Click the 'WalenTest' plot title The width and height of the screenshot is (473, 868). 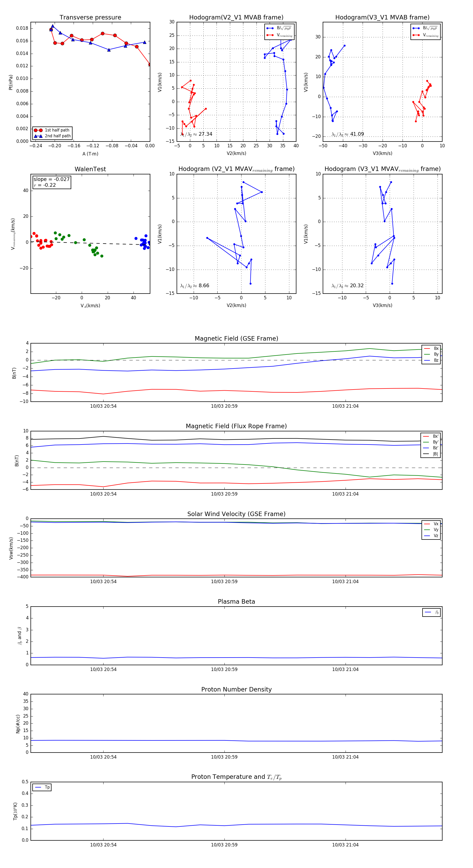[x=90, y=169]
